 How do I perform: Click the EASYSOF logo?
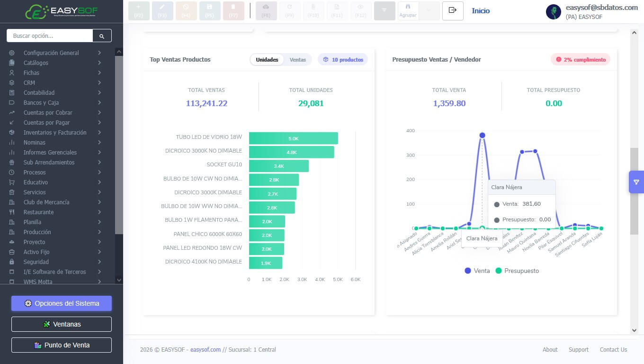click(x=62, y=11)
